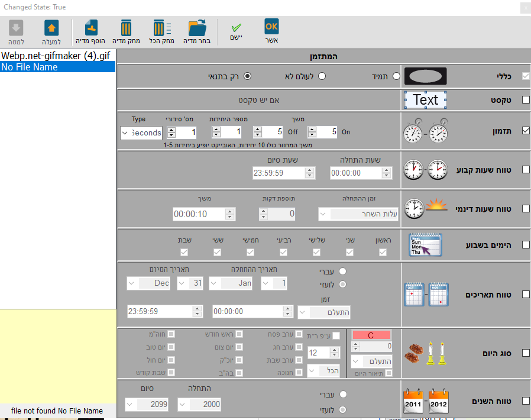Click the מחק הכל delete all icon
Viewport: 531px width, 420px height.
click(x=161, y=31)
